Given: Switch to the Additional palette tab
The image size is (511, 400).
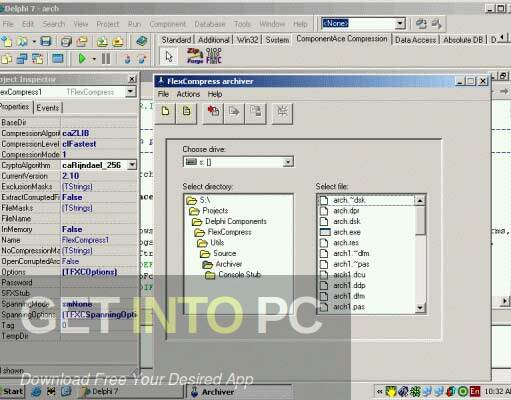Looking at the screenshot, I should pos(213,40).
